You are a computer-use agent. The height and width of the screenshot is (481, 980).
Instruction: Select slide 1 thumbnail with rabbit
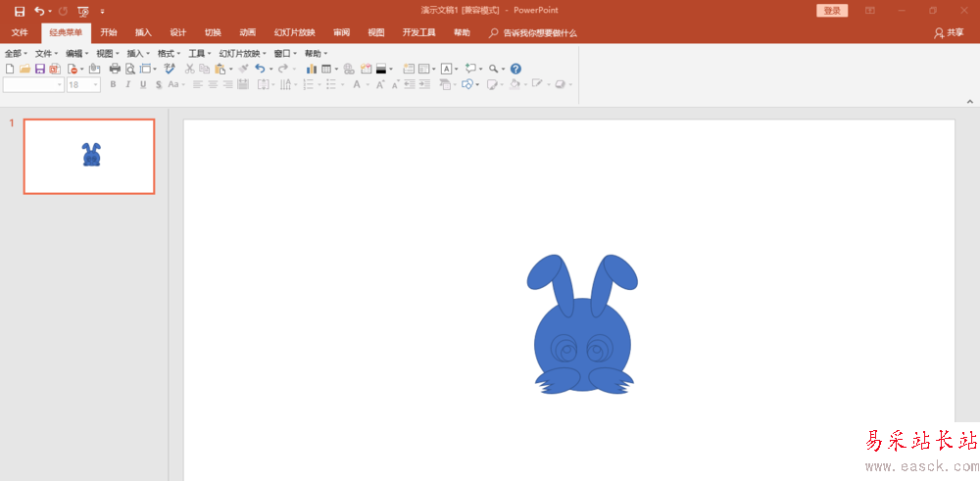click(89, 157)
